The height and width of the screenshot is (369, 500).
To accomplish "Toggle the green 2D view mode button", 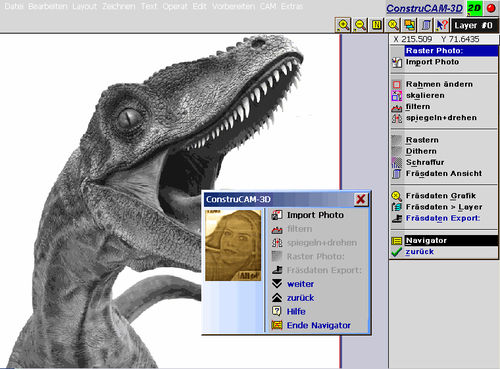I will click(x=474, y=8).
